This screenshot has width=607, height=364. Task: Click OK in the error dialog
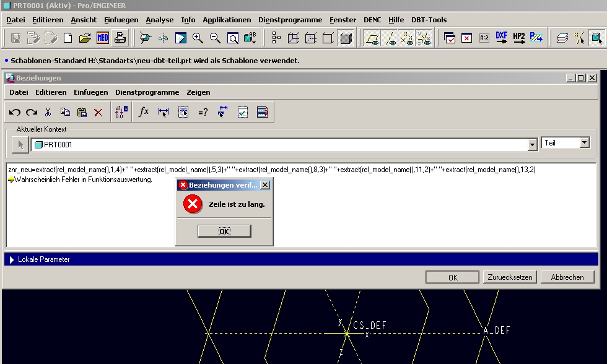coord(224,232)
